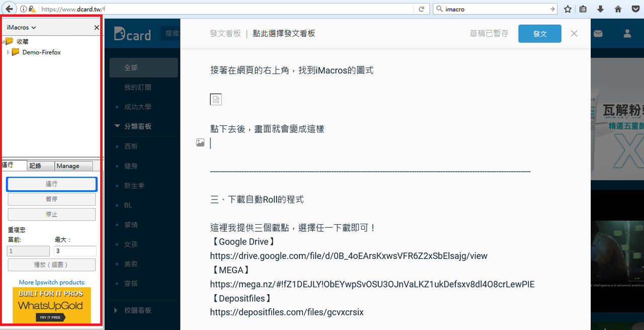Open the 西斯 board
644x330 pixels.
click(x=131, y=146)
